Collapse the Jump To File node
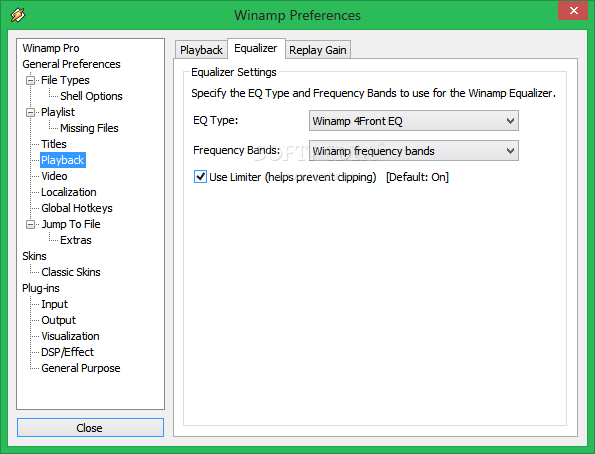 [30, 224]
